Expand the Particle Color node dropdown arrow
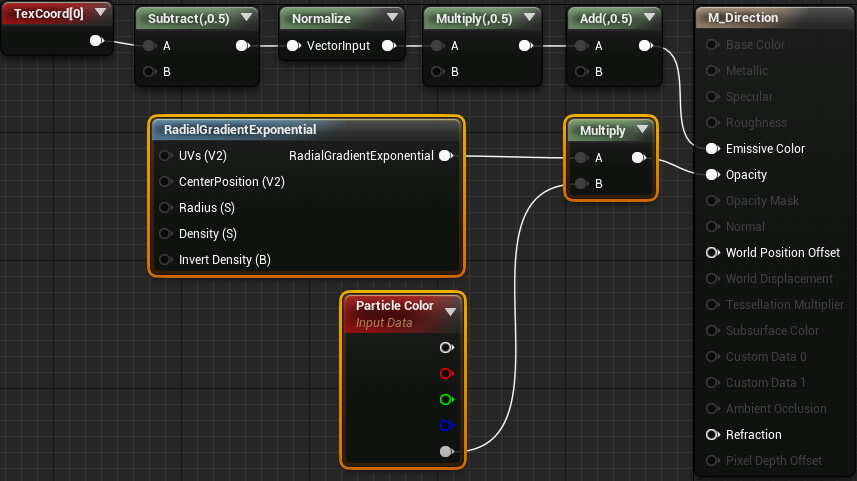The image size is (857, 481). (x=450, y=312)
